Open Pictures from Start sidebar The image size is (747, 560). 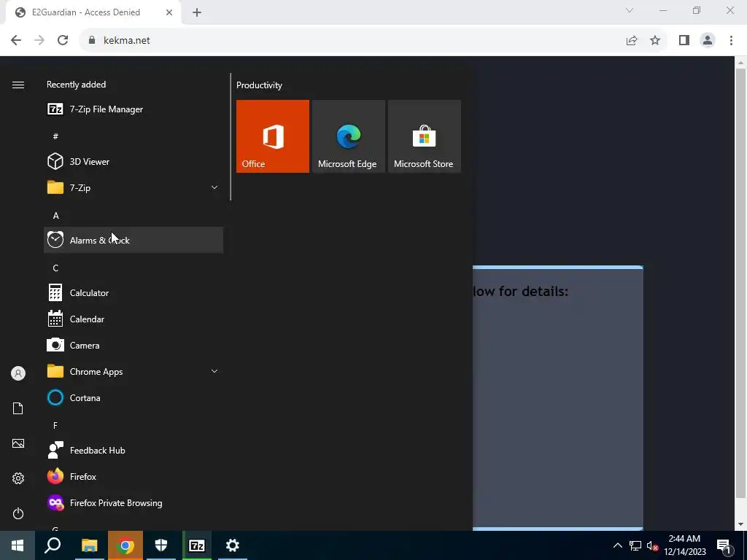(x=18, y=443)
